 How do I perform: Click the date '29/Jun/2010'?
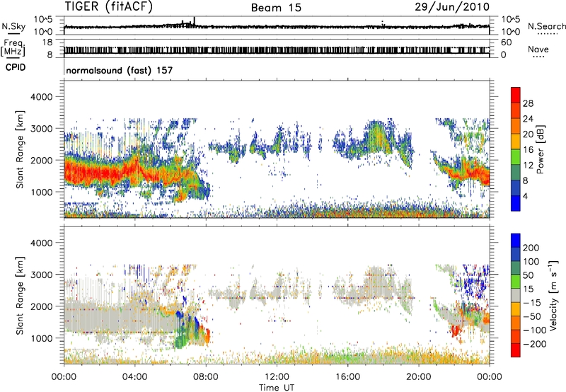coord(452,6)
